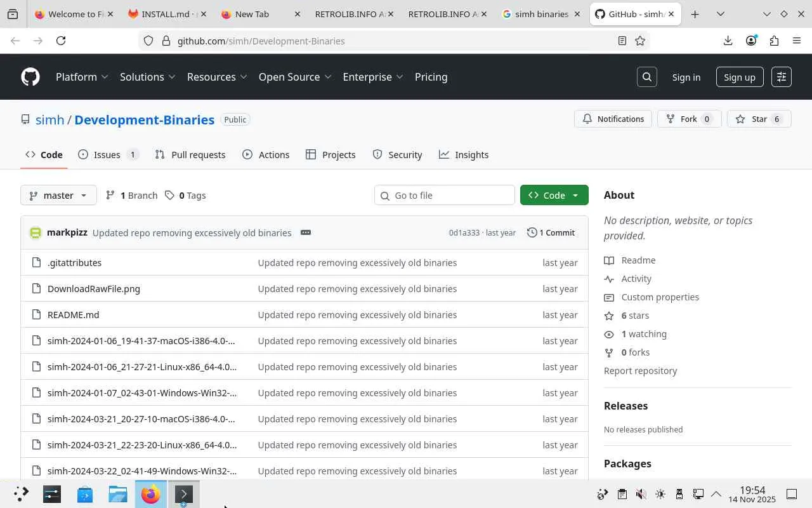Click the GitHub logo home icon
The height and width of the screenshot is (508, 812).
pos(30,77)
